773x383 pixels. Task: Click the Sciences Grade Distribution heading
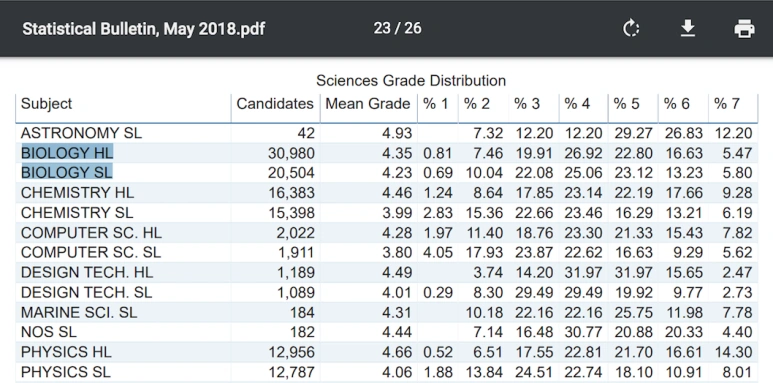411,80
